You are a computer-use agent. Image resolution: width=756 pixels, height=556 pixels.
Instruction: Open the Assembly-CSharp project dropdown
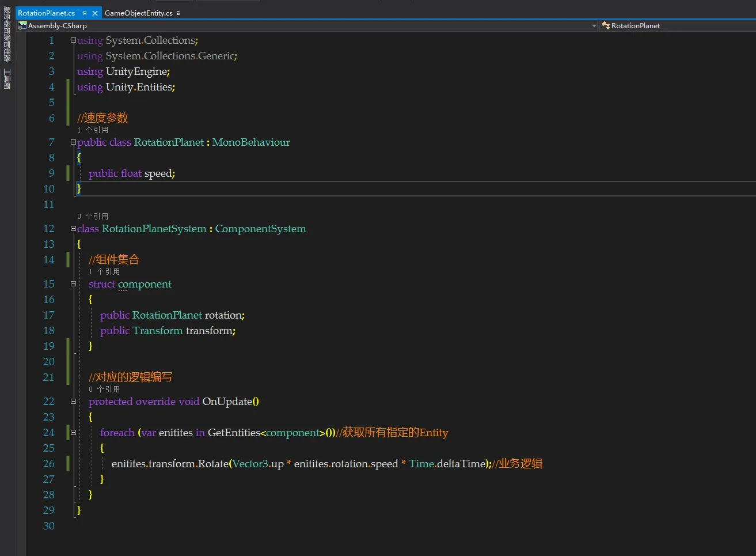point(594,26)
